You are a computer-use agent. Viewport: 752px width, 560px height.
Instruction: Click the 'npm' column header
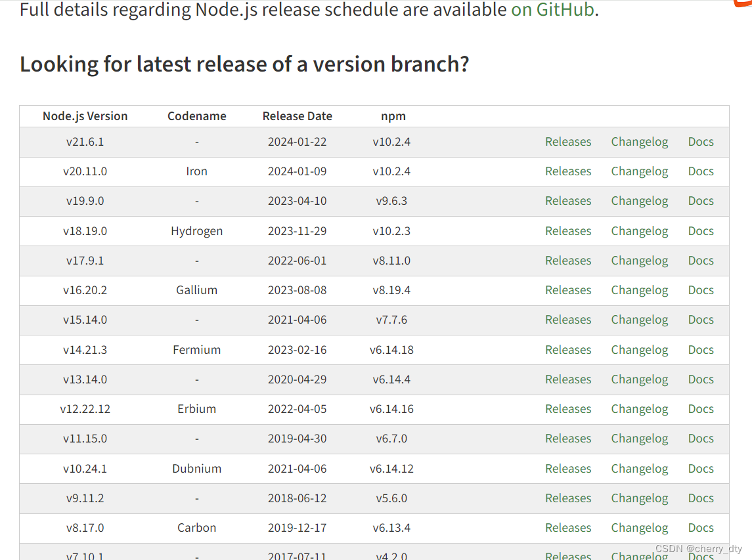[393, 116]
